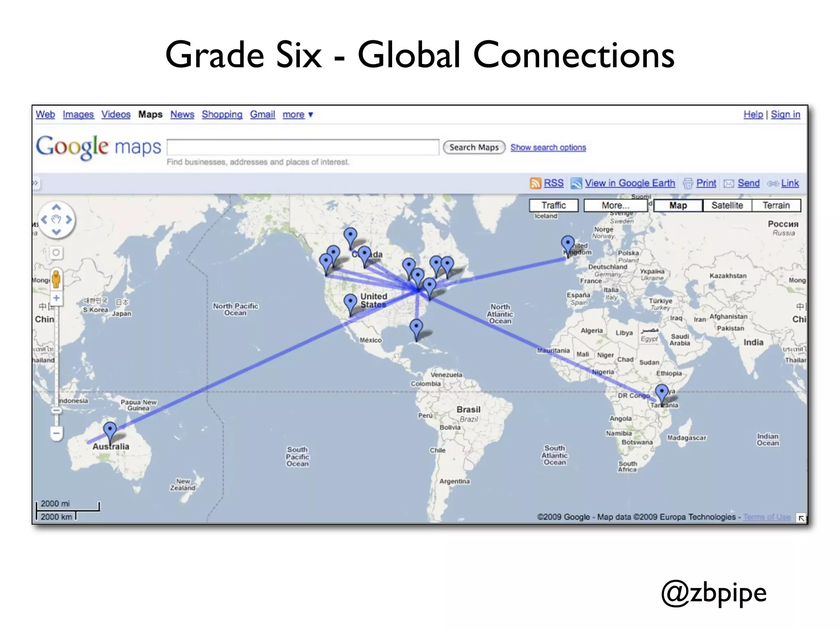Click inside the maps search input field
The image size is (840, 630).
coord(303,147)
